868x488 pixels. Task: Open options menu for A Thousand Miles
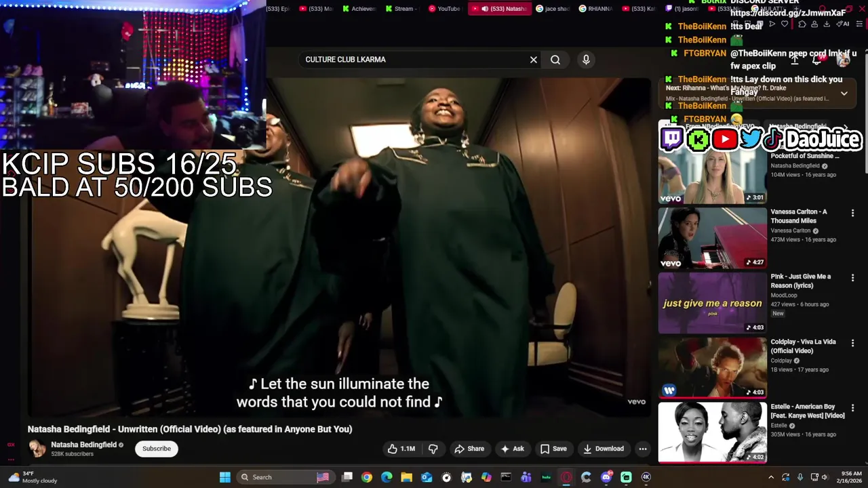coord(852,213)
